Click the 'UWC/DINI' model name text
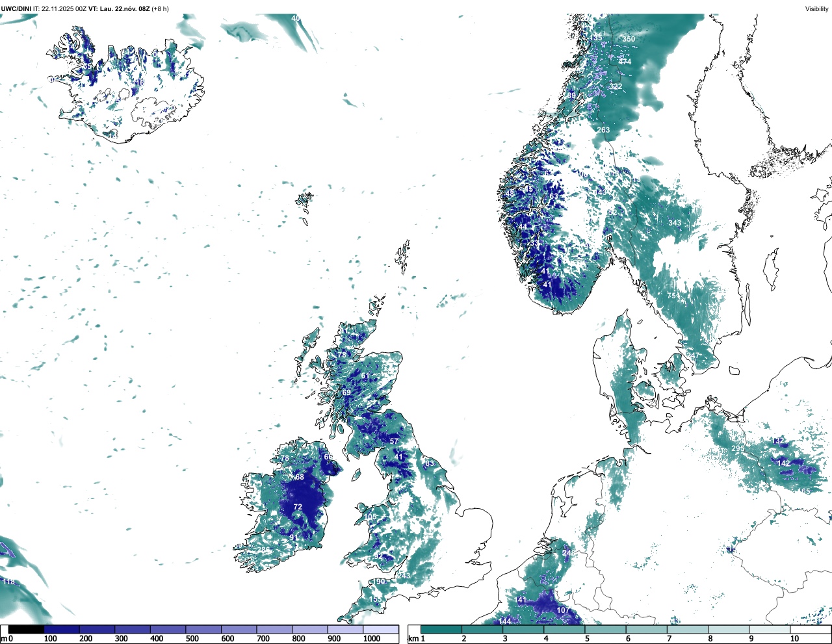Image resolution: width=832 pixels, height=644 pixels. (x=16, y=8)
